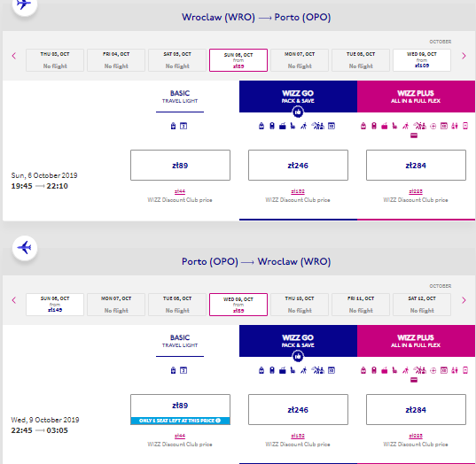Viewport: 476px width, 464px height.
Task: Select outbound WED 09, OCT date tile
Action: tap(422, 60)
